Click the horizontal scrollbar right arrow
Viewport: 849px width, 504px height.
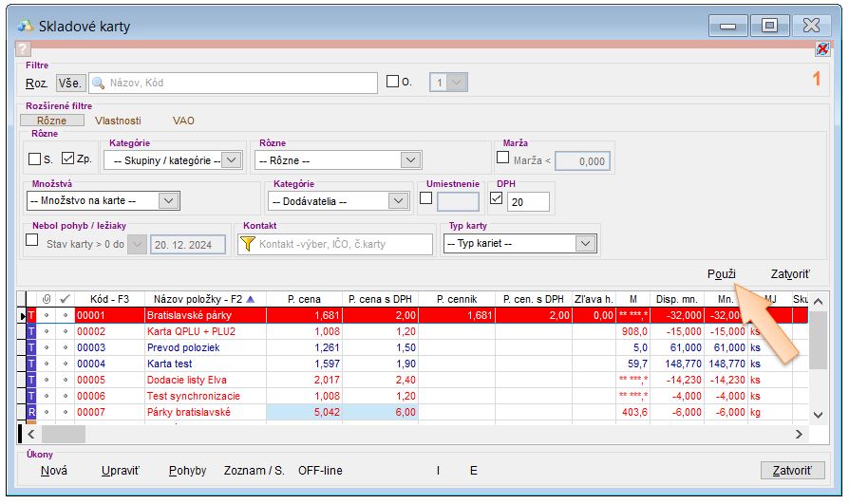(x=798, y=434)
